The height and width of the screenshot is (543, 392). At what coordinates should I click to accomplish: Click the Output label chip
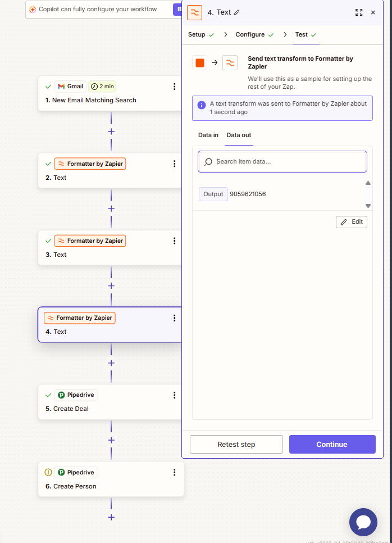tap(213, 194)
